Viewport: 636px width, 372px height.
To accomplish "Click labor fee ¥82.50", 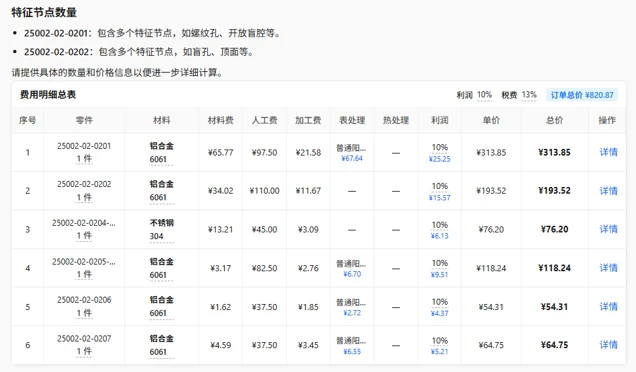I will (264, 268).
